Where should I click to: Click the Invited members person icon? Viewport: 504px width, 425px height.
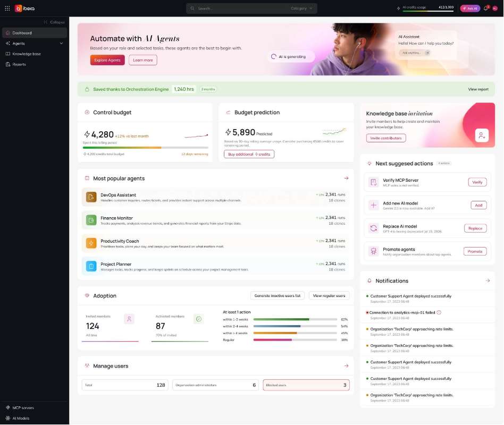[129, 319]
